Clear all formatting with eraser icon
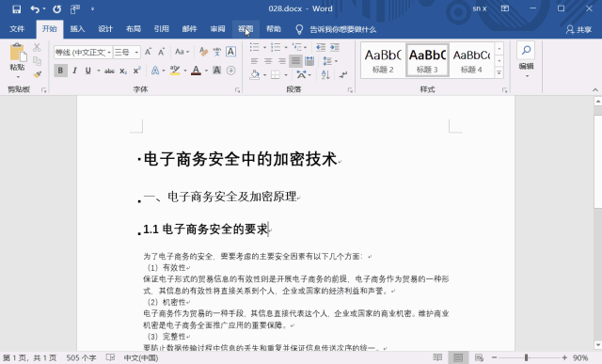Image resolution: width=602 pixels, height=364 pixels. point(203,52)
